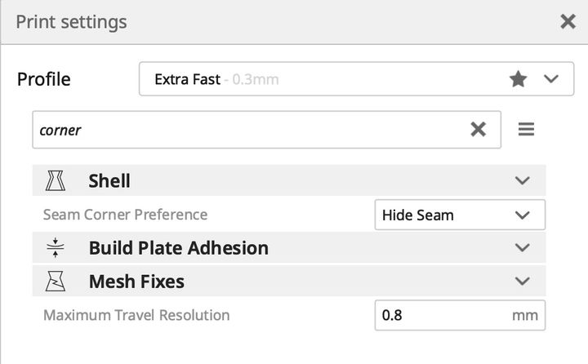Screen dimensions: 588x364
Task: Collapse the Mesh Fixes section chevron
Action: (523, 282)
